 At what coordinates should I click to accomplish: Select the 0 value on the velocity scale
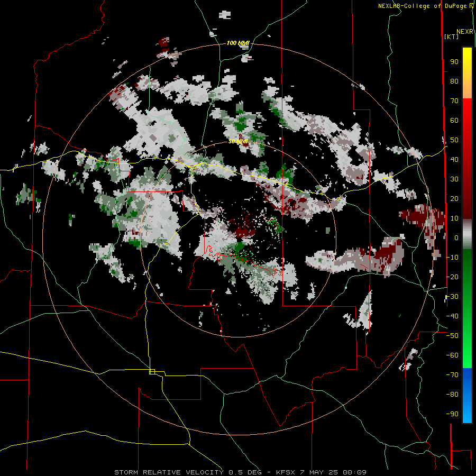click(x=456, y=238)
